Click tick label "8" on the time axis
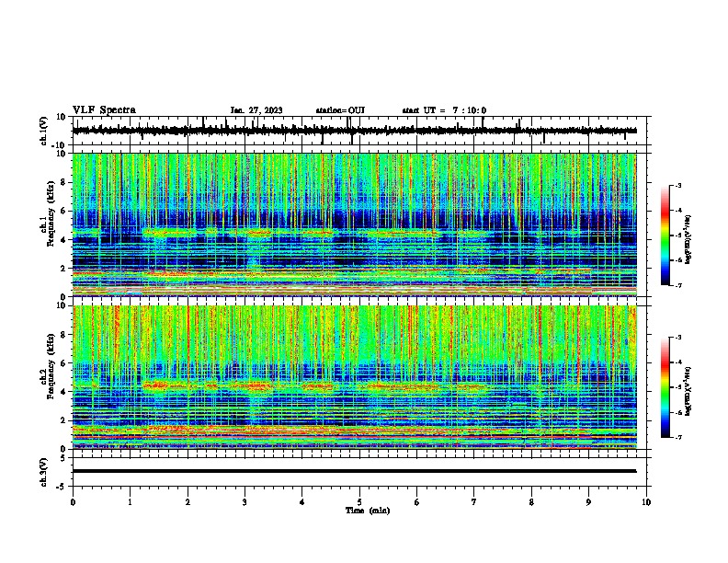Viewport: 728px width, 563px height. (531, 502)
